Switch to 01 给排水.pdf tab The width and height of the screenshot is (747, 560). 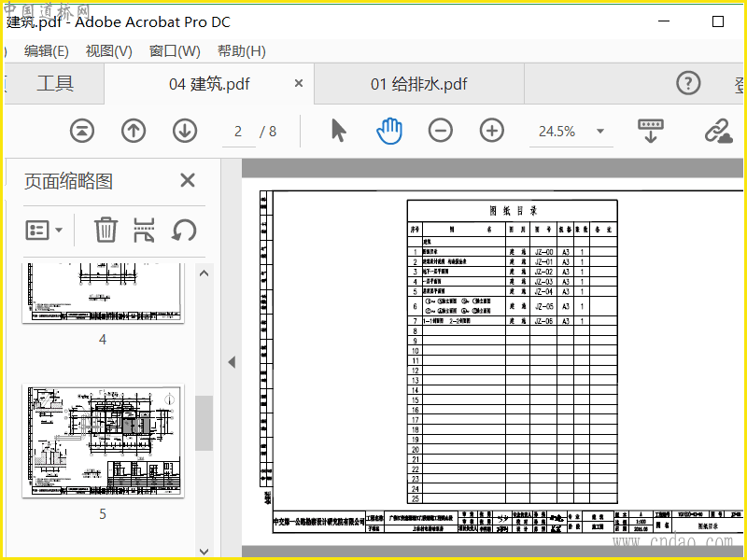coord(418,84)
